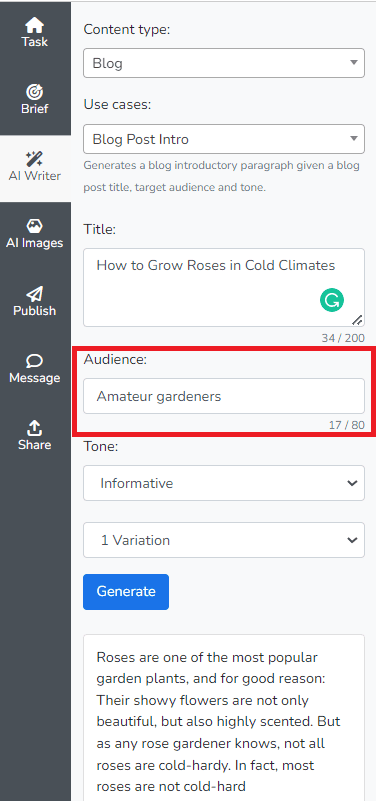Open the Tone dropdown set to Informative
Viewport: 376px width, 801px height.
click(x=224, y=483)
